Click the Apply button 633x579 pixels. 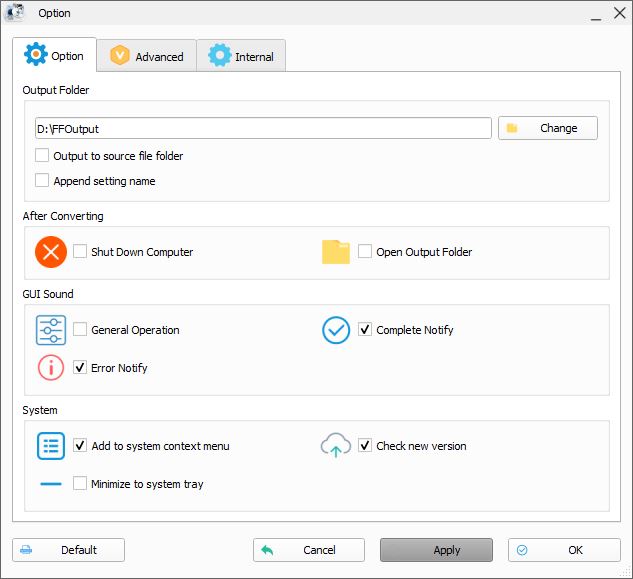[x=436, y=550]
